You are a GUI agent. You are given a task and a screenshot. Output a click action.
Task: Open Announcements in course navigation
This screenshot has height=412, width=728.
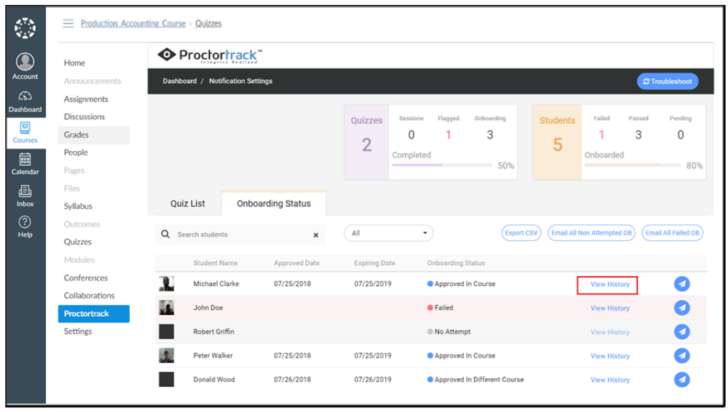[x=92, y=81]
